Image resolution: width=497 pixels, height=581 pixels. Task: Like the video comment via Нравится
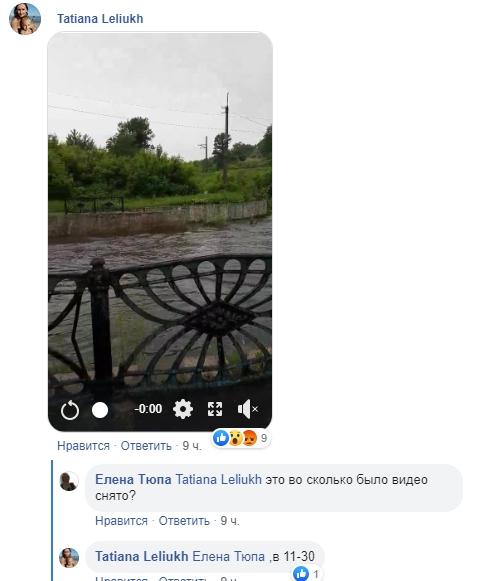[x=83, y=445]
